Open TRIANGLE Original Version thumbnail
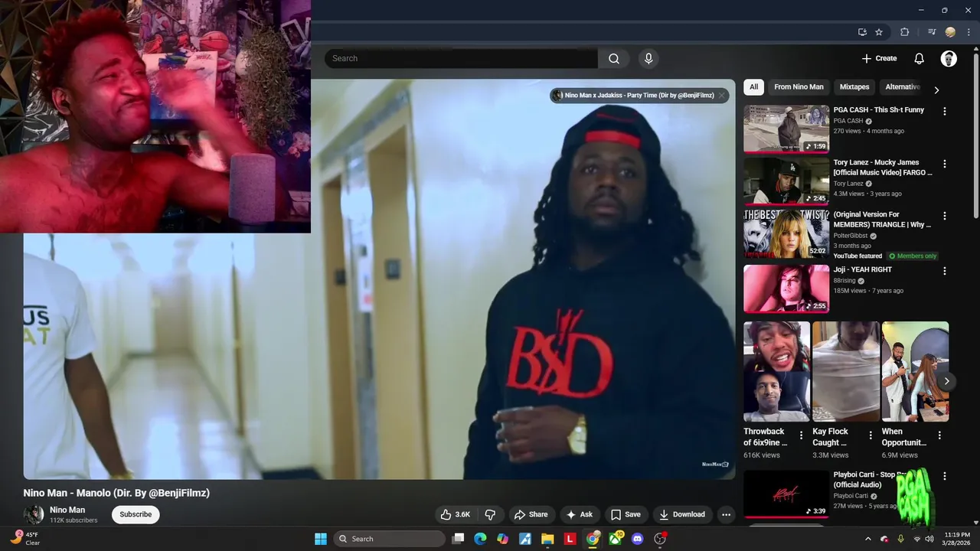 (x=786, y=234)
